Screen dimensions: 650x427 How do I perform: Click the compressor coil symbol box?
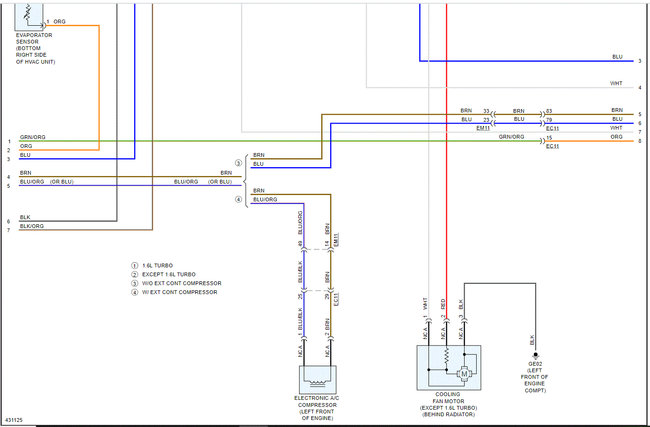click(x=318, y=379)
